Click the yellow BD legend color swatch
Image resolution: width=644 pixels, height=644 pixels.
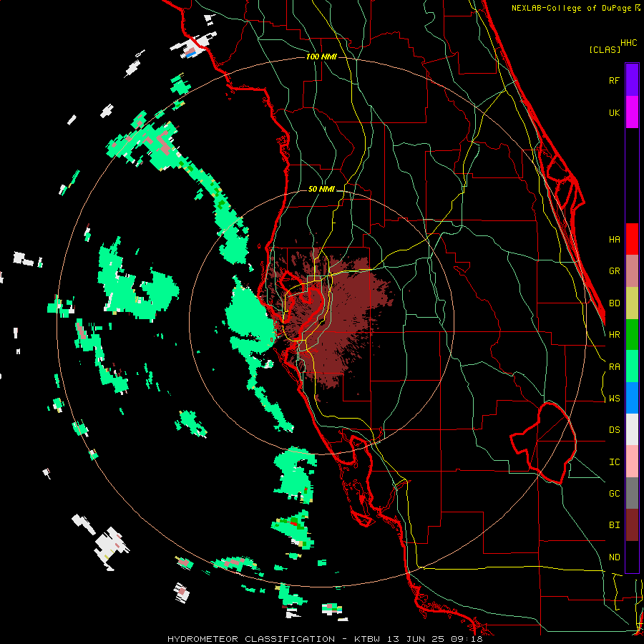tap(632, 303)
